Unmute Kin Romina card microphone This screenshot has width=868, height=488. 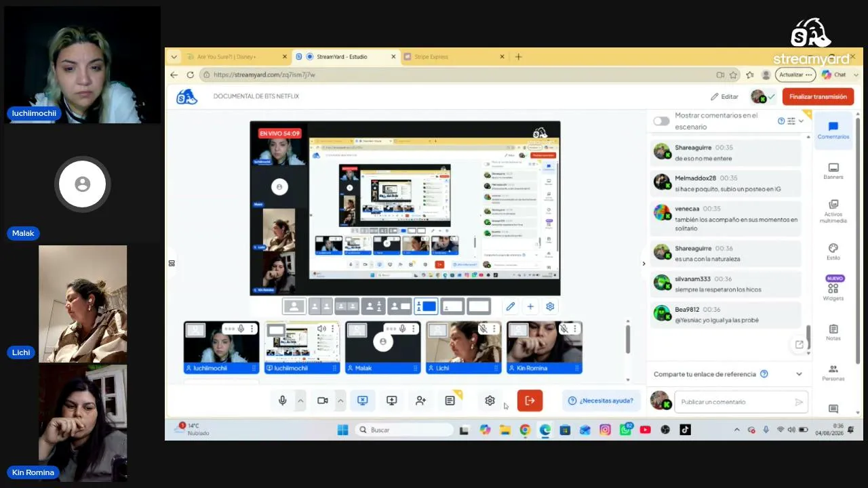[564, 329]
